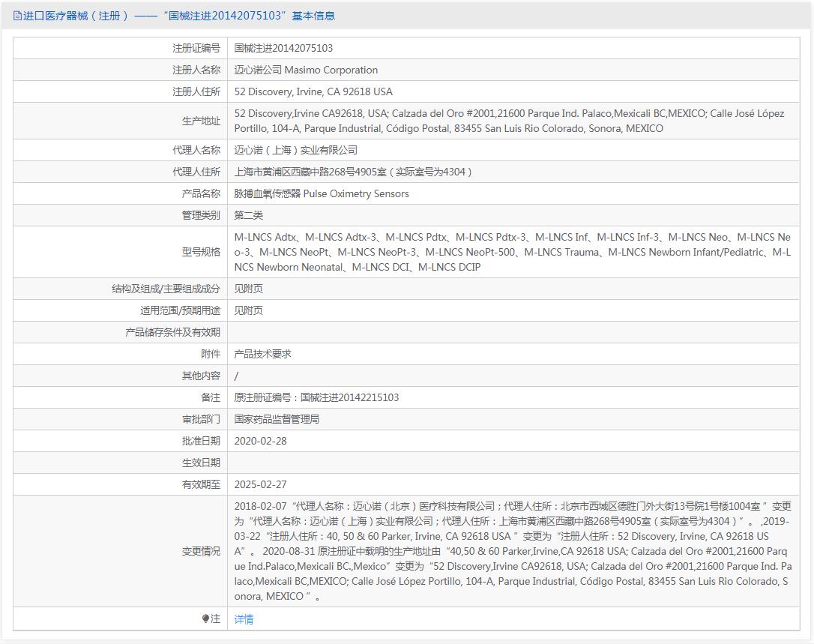Click the 结构及组成/主要组成成分 label
This screenshot has width=814, height=644.
pyautogui.click(x=166, y=289)
